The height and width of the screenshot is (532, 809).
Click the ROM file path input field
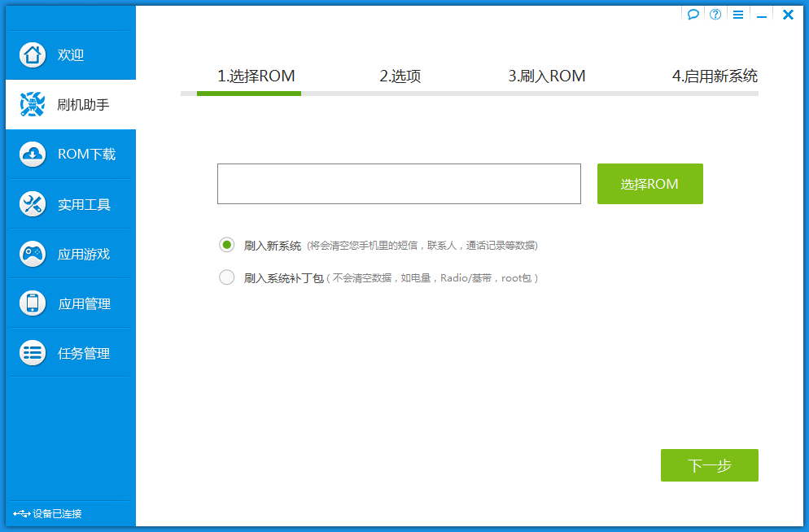click(398, 184)
